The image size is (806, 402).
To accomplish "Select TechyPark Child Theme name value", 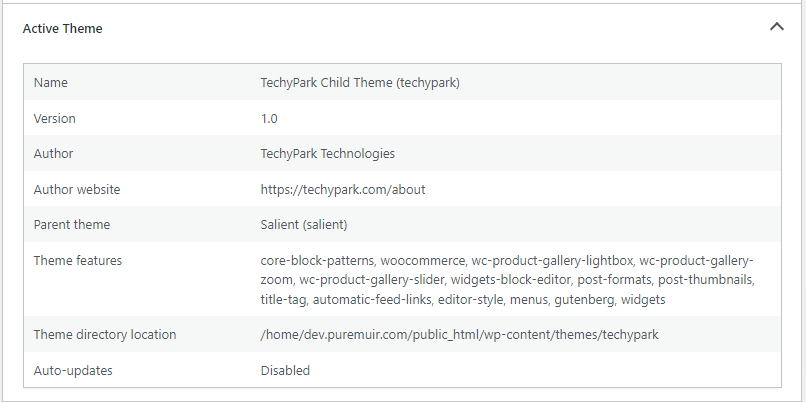I will [360, 82].
